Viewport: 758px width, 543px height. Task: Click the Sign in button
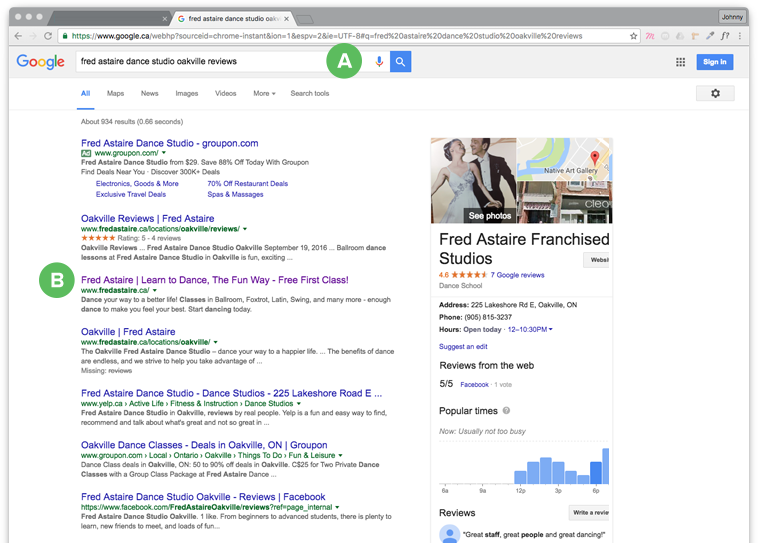pyautogui.click(x=714, y=62)
